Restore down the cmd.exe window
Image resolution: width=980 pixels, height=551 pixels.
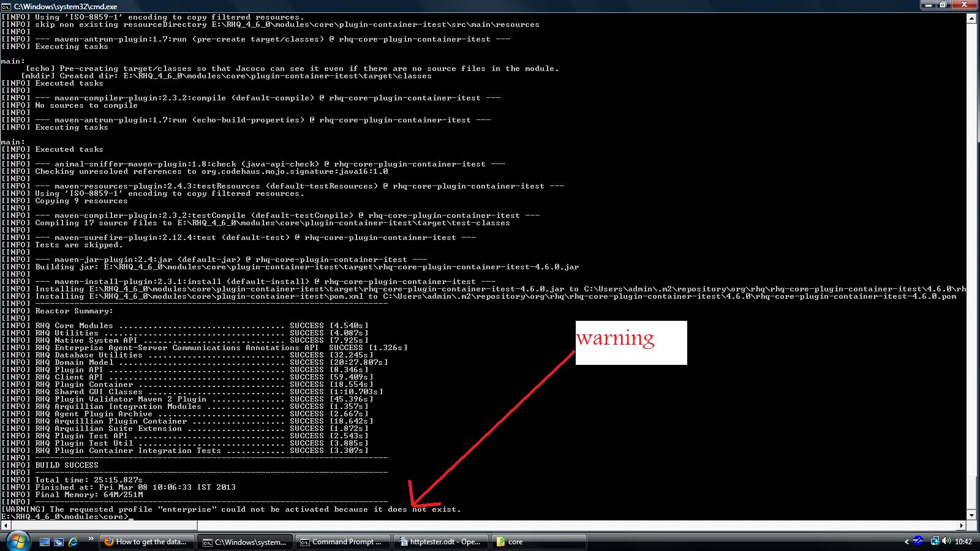pos(943,5)
